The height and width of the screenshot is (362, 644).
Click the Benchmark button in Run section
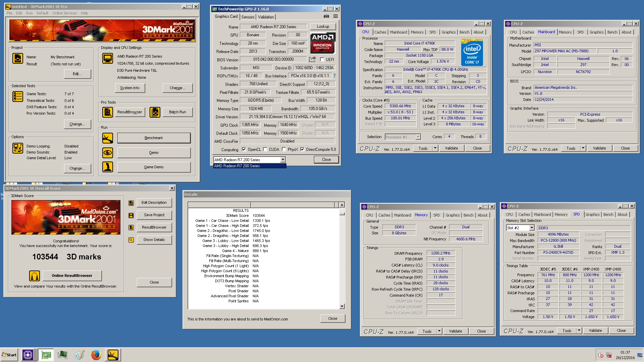[x=154, y=138]
